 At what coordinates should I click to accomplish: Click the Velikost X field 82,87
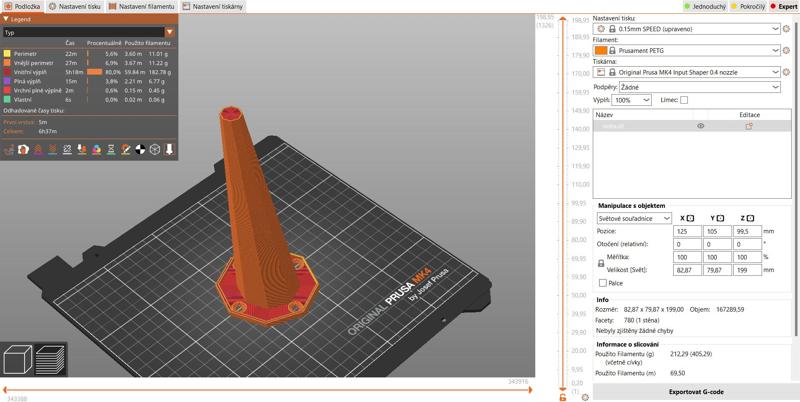[687, 270]
